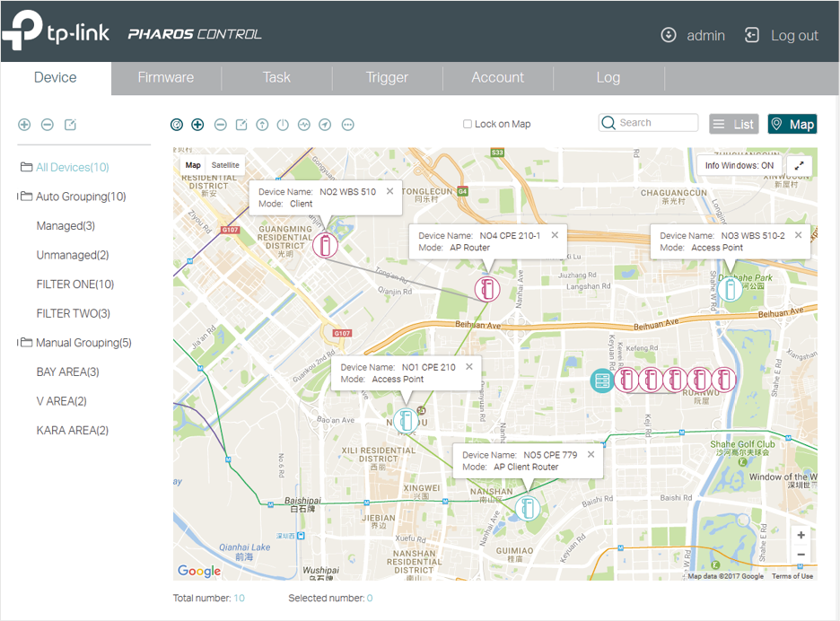Click the edit device icon in map toolbar
The width and height of the screenshot is (840, 621).
(241, 125)
